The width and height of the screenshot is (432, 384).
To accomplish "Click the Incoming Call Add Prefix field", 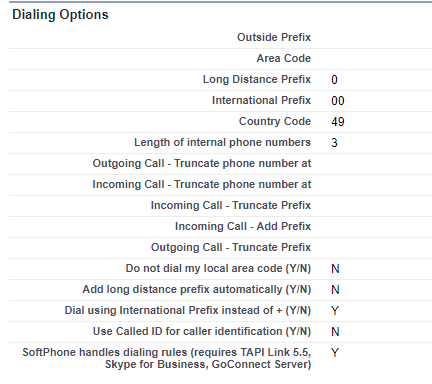I will tap(378, 227).
